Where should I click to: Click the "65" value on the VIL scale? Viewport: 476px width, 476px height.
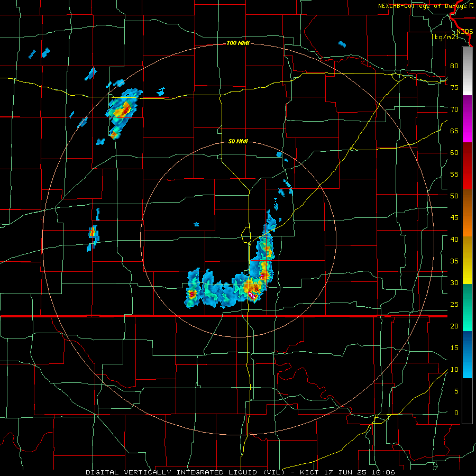[x=454, y=131]
